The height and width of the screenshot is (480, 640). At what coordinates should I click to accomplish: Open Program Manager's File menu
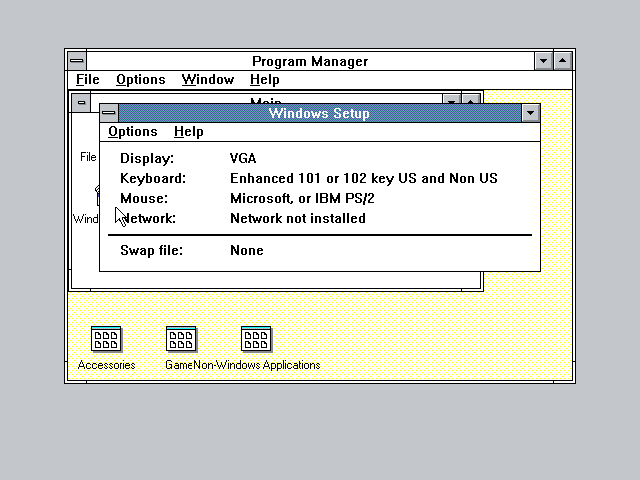pyautogui.click(x=88, y=80)
